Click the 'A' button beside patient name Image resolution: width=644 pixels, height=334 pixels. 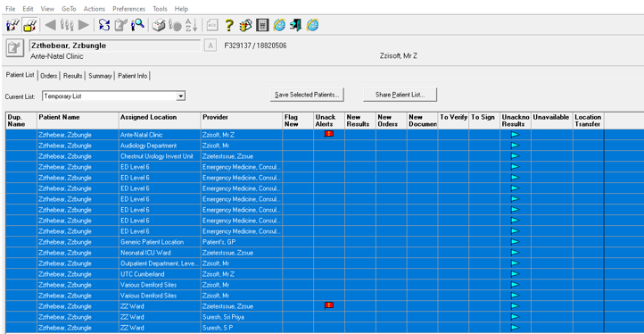[211, 46]
